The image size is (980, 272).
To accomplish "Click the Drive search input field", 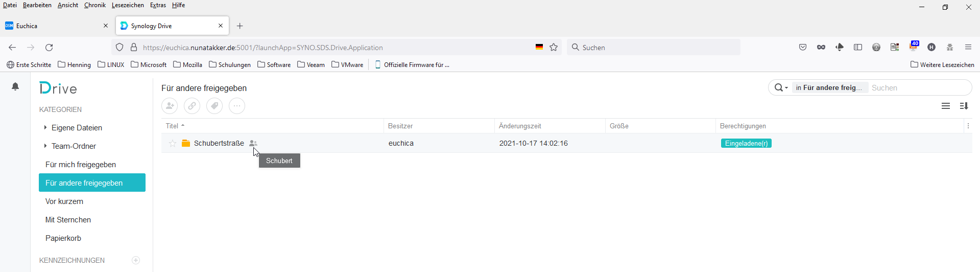I will [x=918, y=88].
